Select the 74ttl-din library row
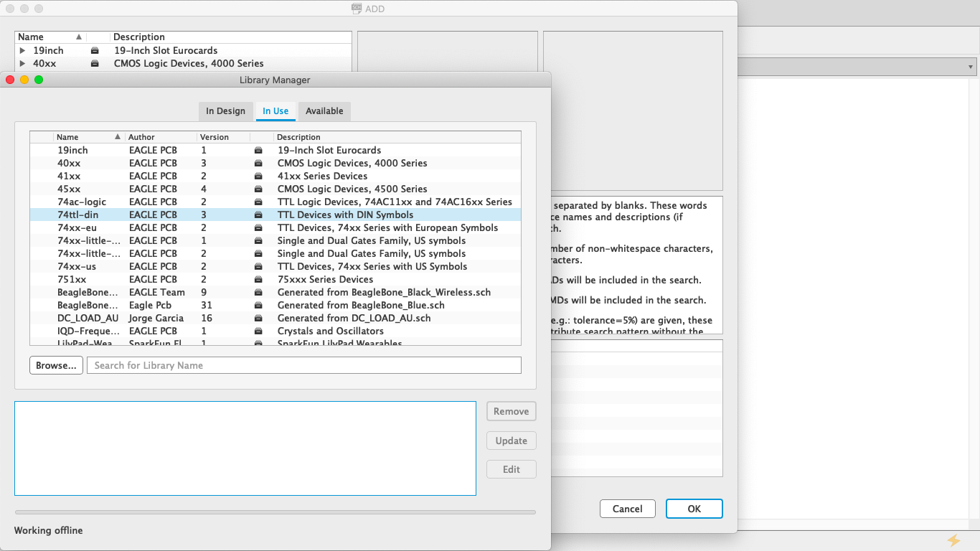 [275, 215]
